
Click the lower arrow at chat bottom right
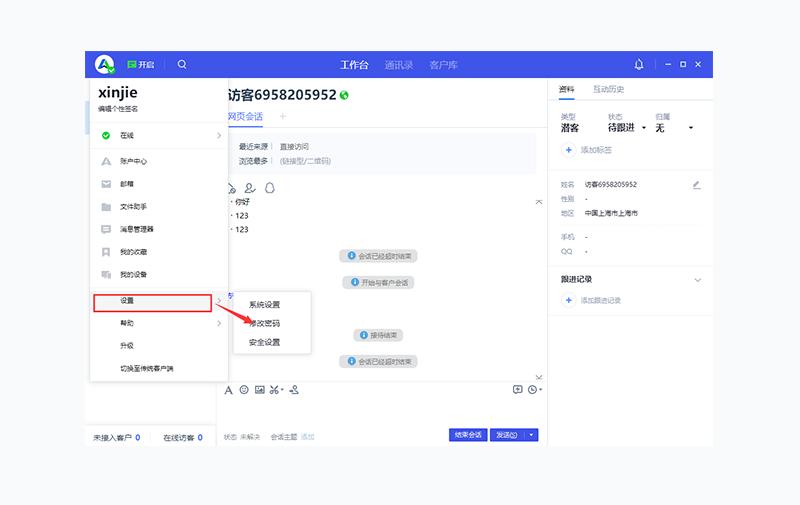[539, 377]
